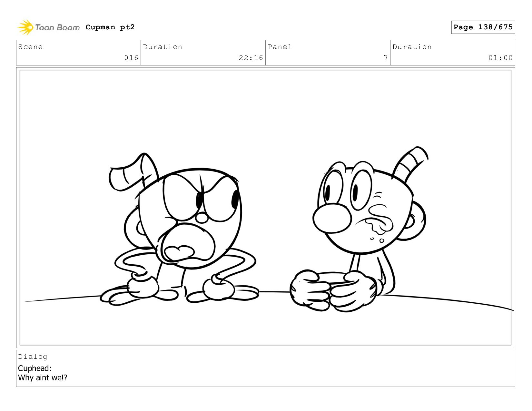Click the panel number '7'
The image size is (532, 411).
tap(386, 58)
